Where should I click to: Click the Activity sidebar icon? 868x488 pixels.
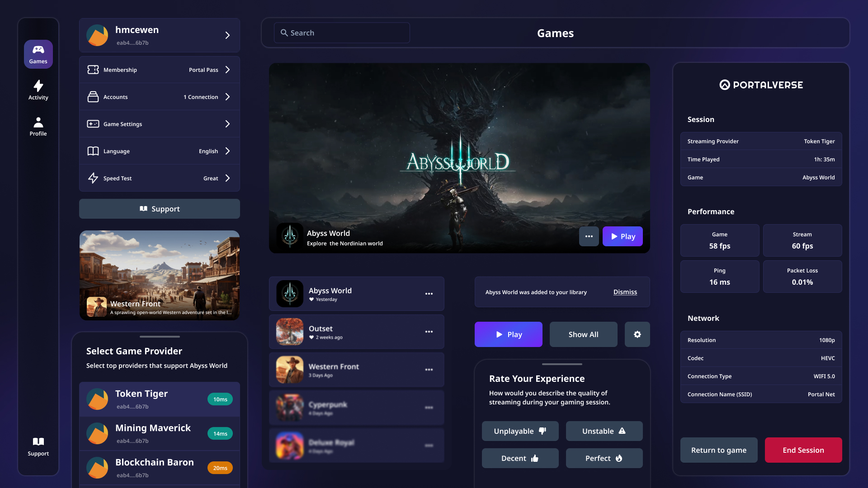point(38,90)
